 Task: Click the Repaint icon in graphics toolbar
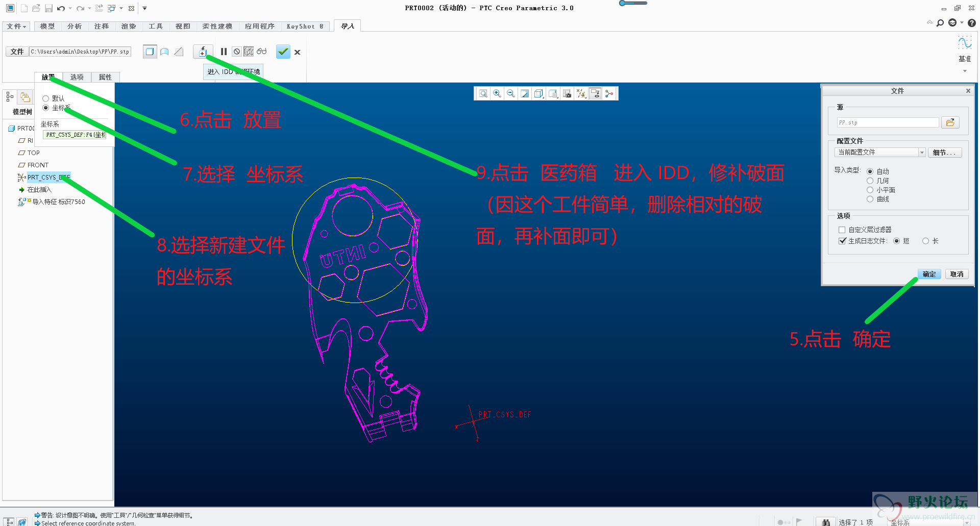(525, 93)
